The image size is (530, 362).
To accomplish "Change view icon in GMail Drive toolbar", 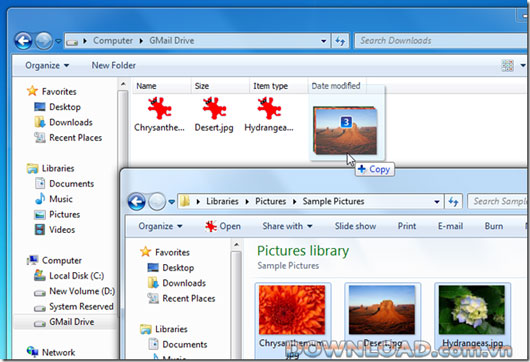I will pos(507,65).
